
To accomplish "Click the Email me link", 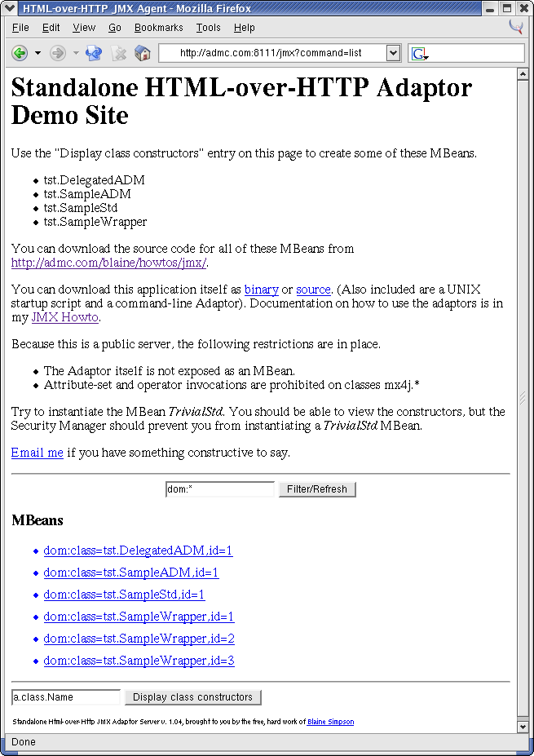I will click(38, 453).
